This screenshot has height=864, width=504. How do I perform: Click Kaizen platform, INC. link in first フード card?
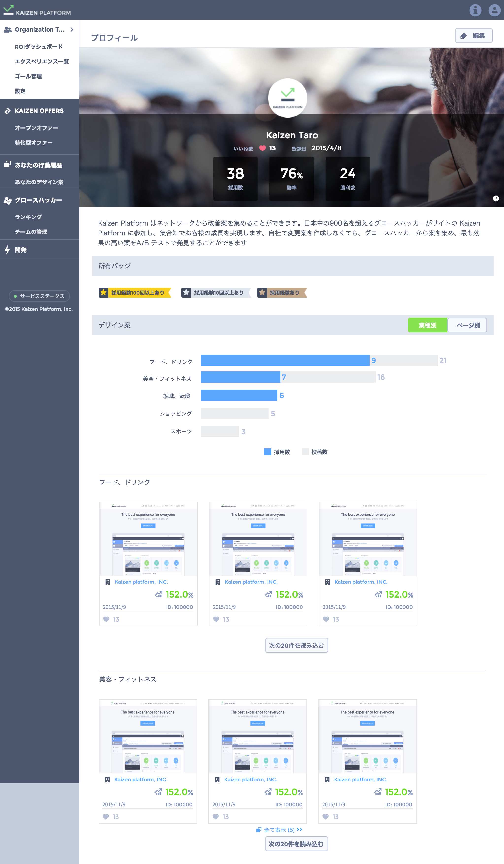pyautogui.click(x=141, y=582)
